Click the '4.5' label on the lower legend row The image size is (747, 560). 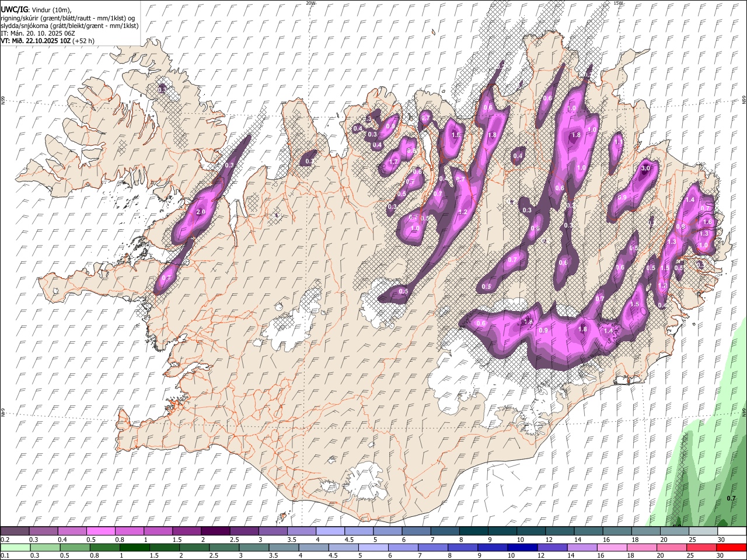point(333,555)
